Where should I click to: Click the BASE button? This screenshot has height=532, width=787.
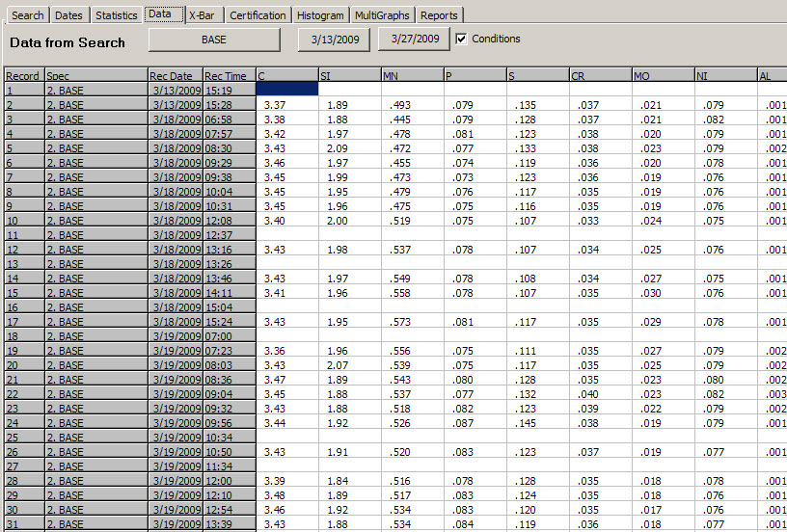coord(214,40)
